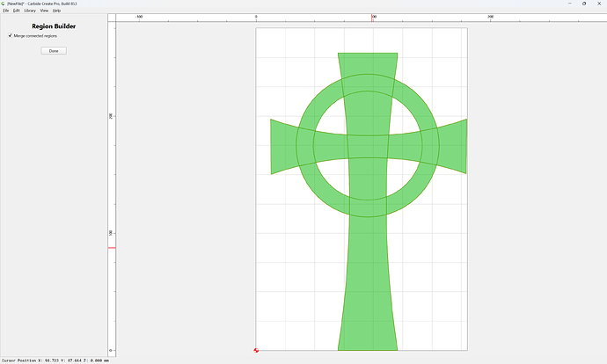
Task: Select the center intersection region of the cross
Action: tap(368, 147)
